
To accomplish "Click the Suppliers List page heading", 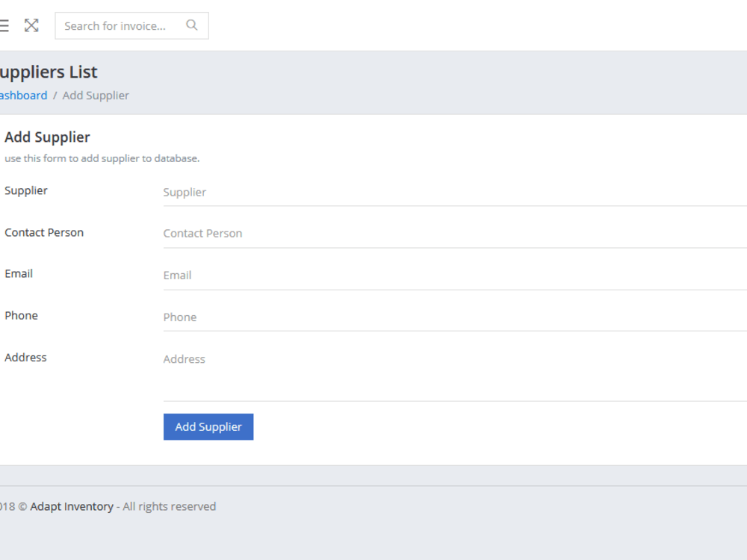I will coord(48,72).
